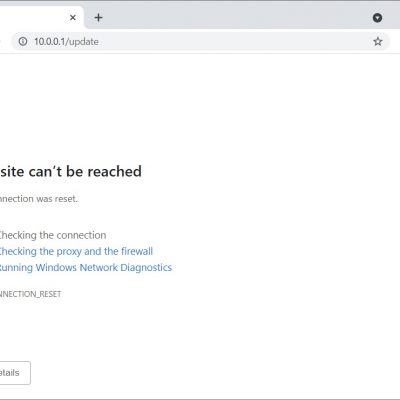Click the empty tab strip area right of plus
The height and width of the screenshot is (400, 400).
click(x=233, y=18)
